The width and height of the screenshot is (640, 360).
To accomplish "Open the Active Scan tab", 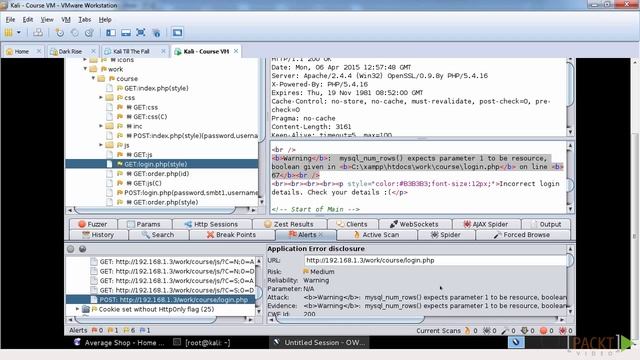I will coord(376,235).
